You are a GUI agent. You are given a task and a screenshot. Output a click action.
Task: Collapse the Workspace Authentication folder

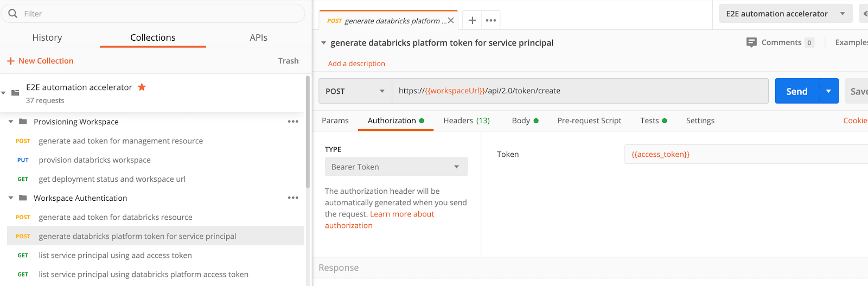[x=11, y=198]
